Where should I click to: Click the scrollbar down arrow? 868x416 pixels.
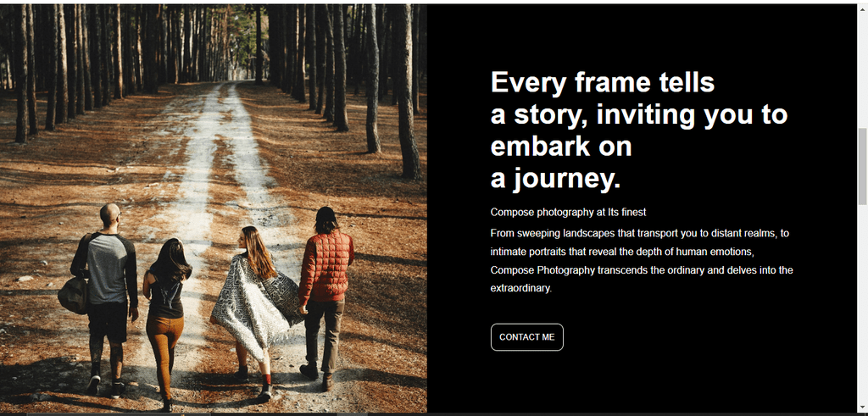[x=862, y=408]
